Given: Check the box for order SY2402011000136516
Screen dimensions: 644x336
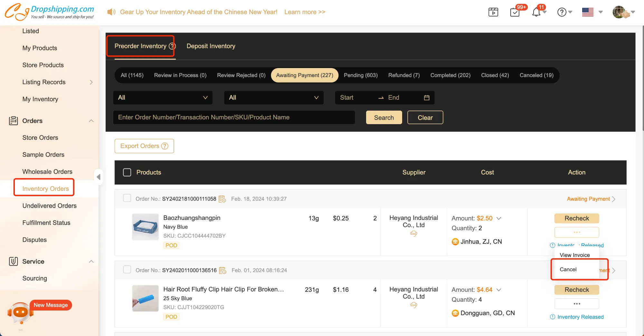Looking at the screenshot, I should pyautogui.click(x=127, y=270).
